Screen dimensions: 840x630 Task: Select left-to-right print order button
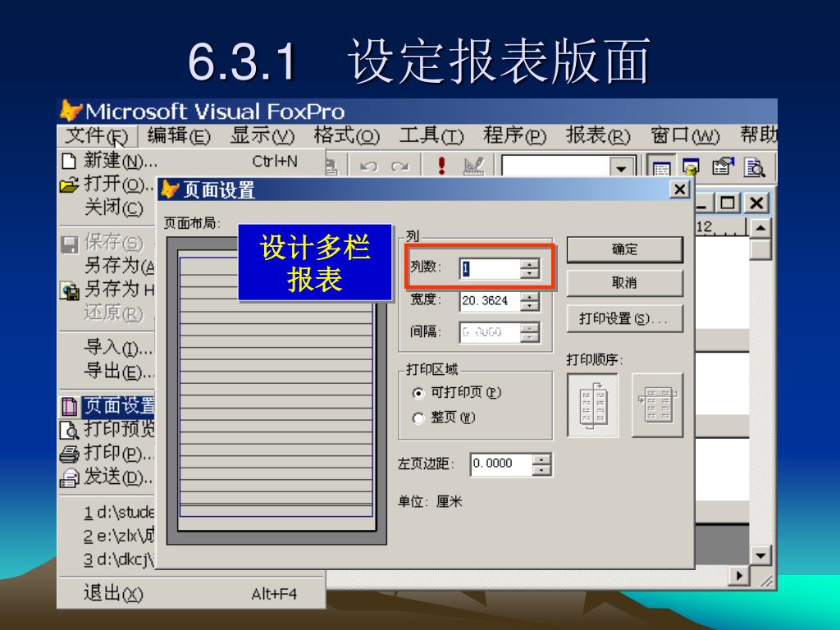(657, 405)
